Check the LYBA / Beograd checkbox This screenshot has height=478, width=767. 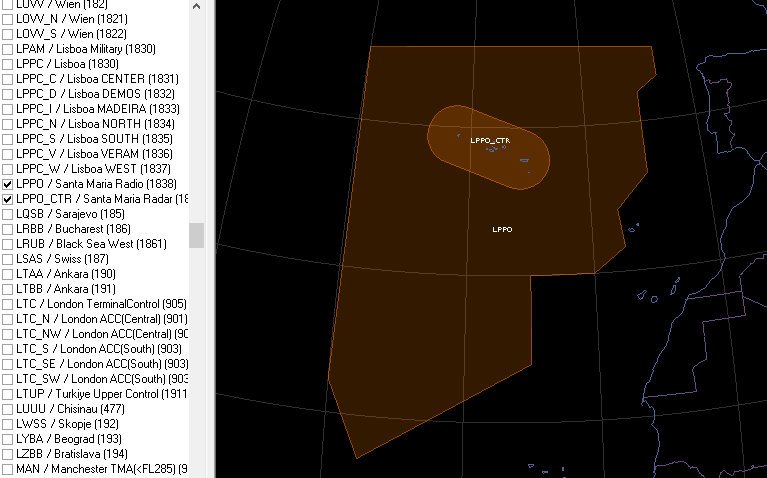[x=8, y=439]
